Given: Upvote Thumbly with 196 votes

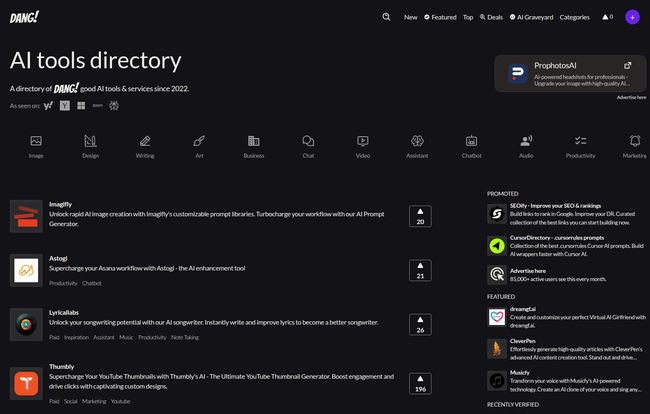Looking at the screenshot, I should (420, 383).
